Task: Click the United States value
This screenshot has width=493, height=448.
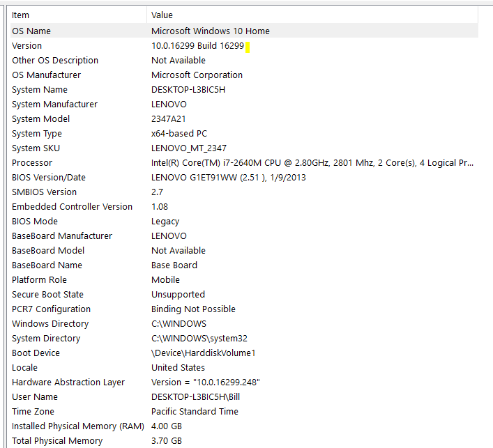Action: coord(178,368)
